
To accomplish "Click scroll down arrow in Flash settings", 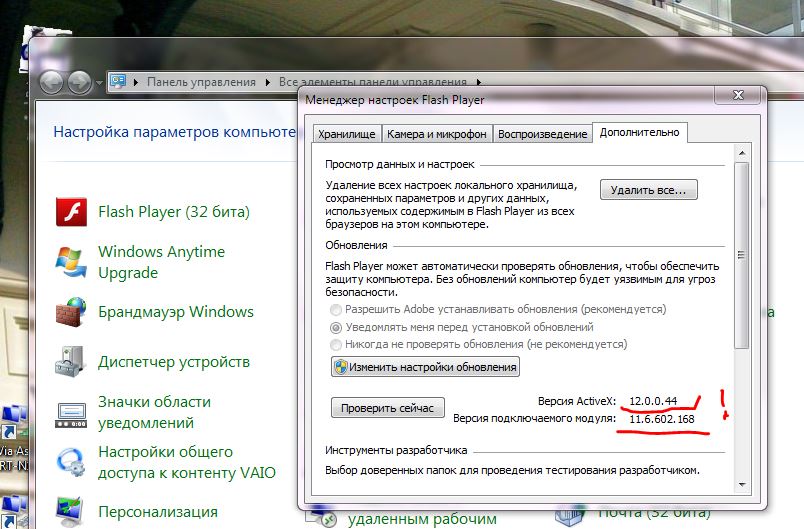I will [x=742, y=484].
